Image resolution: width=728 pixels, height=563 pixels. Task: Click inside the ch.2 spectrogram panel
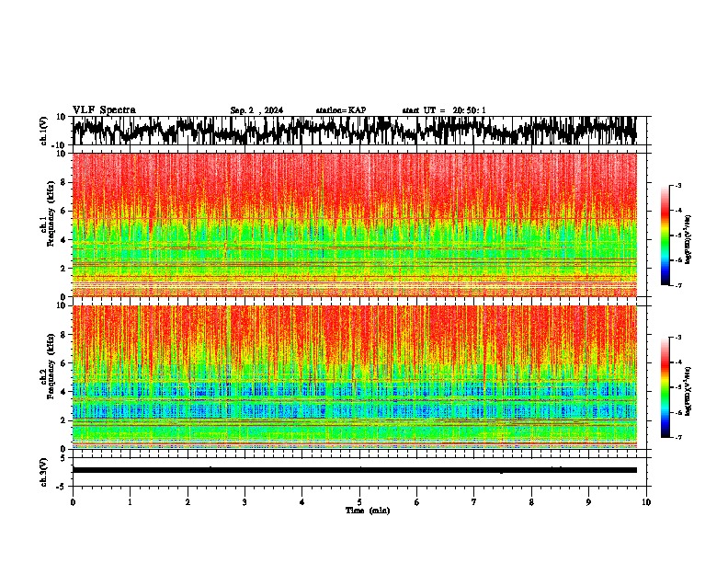354,377
